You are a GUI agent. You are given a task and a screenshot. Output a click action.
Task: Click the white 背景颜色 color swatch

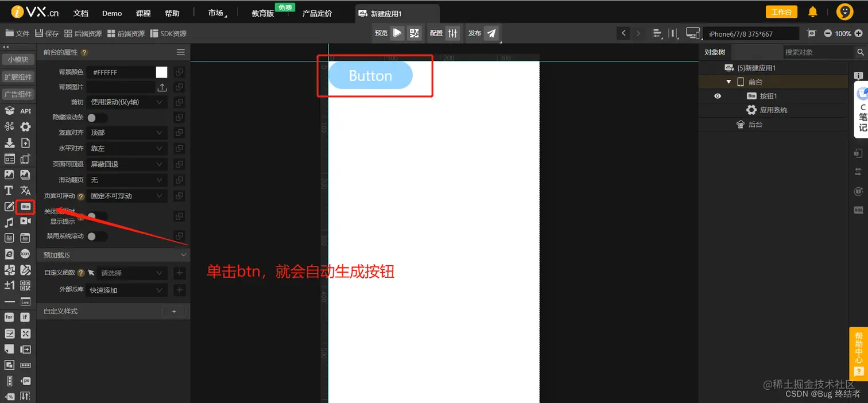click(x=161, y=72)
